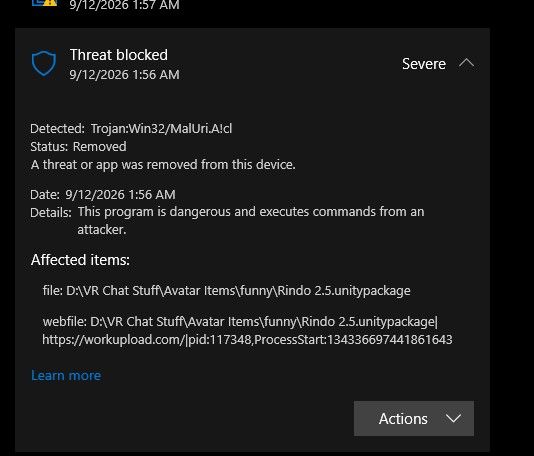This screenshot has width=534, height=456.
Task: Click the blue shield Threat blocked icon
Action: click(44, 64)
